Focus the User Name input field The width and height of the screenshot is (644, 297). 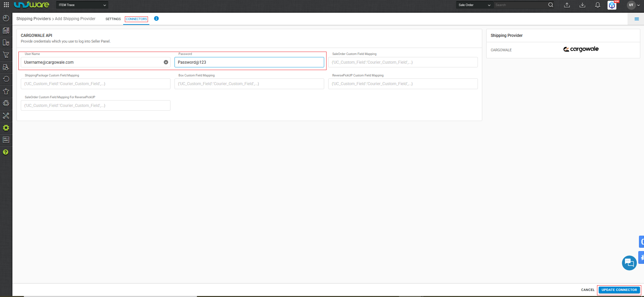tap(96, 62)
